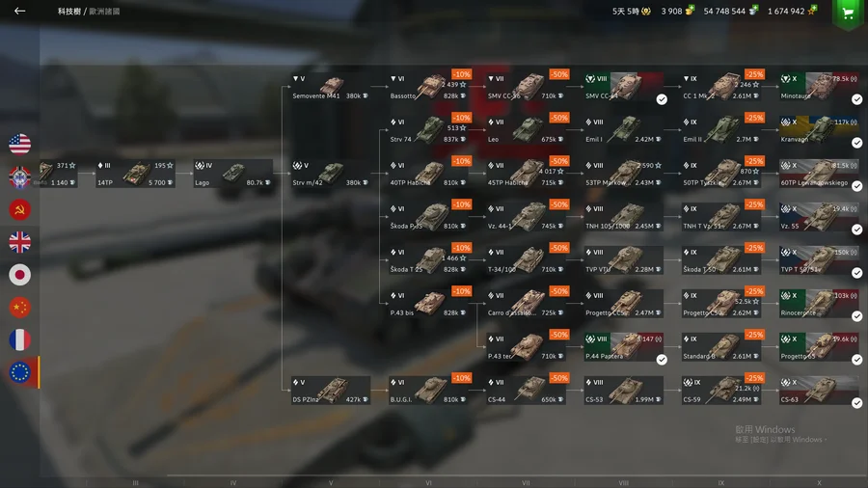Open the Strv m/42 tank node

point(331,174)
